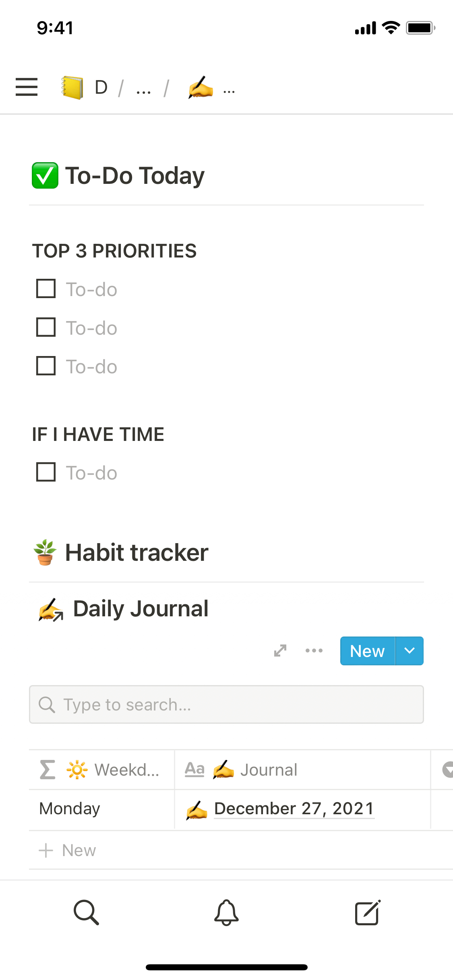
Task: Focus the Type to search field
Action: pyautogui.click(x=226, y=704)
